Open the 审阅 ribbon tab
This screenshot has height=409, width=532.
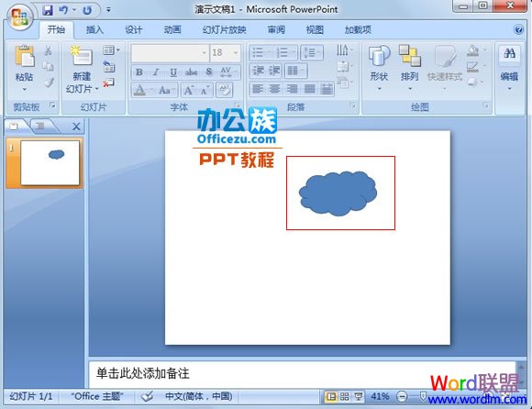click(276, 30)
